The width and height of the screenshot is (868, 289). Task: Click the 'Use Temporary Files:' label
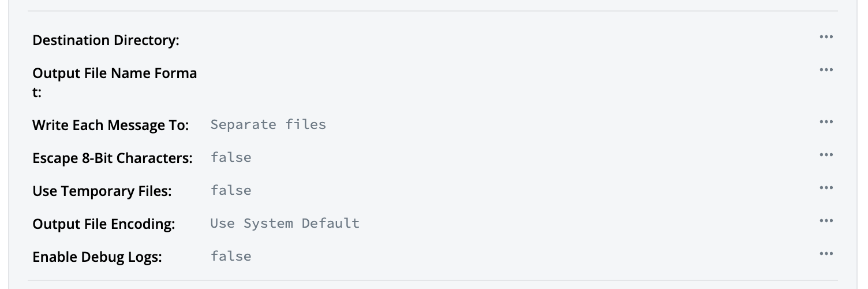(102, 191)
